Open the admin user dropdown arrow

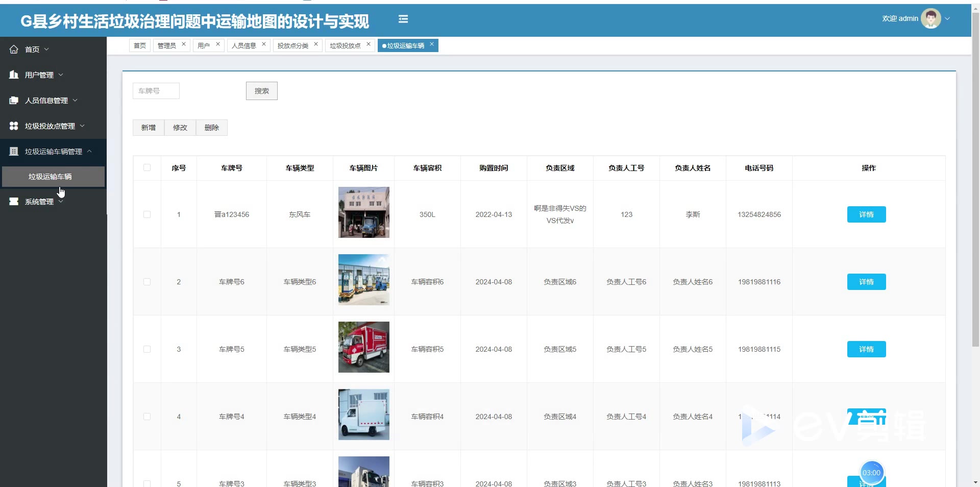coord(948,19)
